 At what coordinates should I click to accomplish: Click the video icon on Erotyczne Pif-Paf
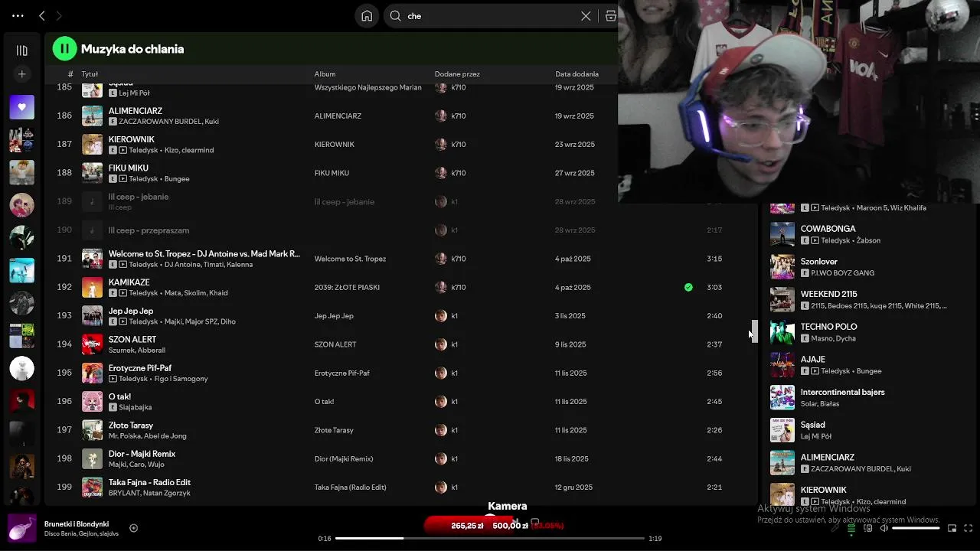113,379
